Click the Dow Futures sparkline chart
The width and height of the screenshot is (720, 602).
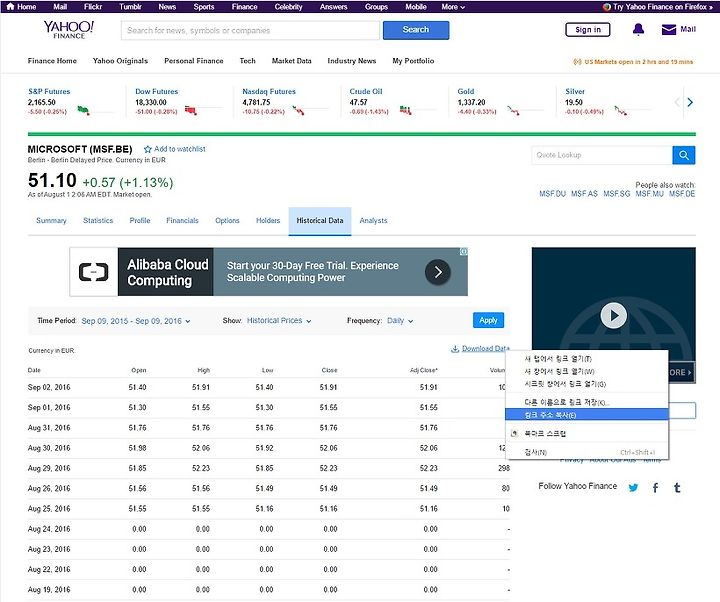coord(202,110)
